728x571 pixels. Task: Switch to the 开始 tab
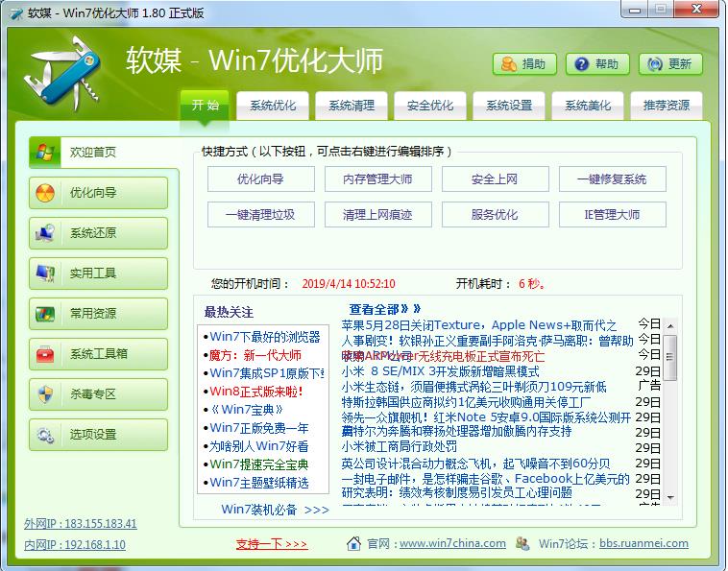pos(205,106)
